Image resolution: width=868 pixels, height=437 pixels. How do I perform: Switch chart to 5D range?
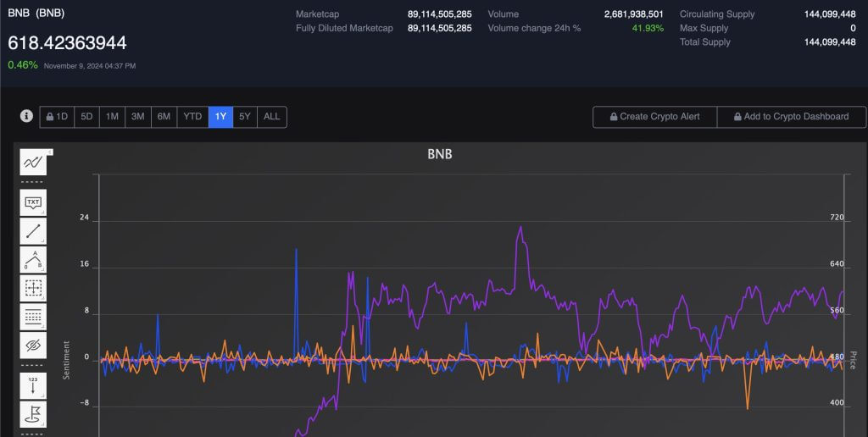(x=87, y=117)
